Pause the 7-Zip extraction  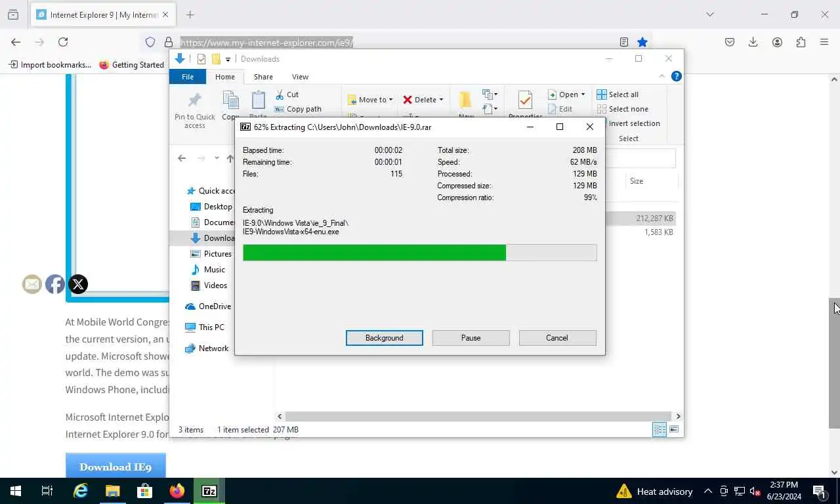coord(471,338)
